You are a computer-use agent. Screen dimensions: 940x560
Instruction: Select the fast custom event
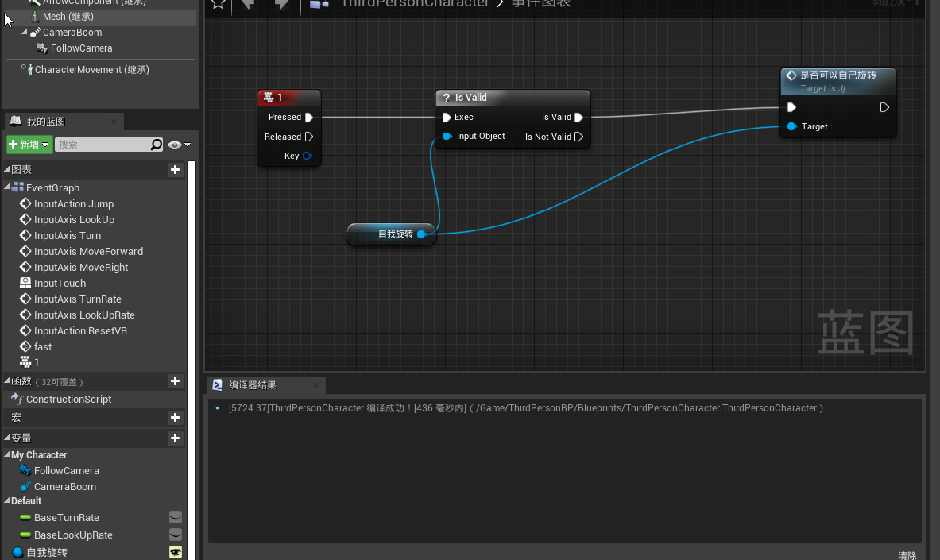coord(43,346)
